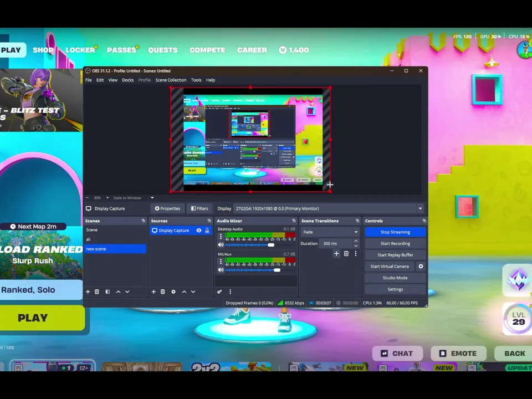Screen dimensions: 532x399
Task: Open Fortnite SHOP tab
Action: point(43,50)
